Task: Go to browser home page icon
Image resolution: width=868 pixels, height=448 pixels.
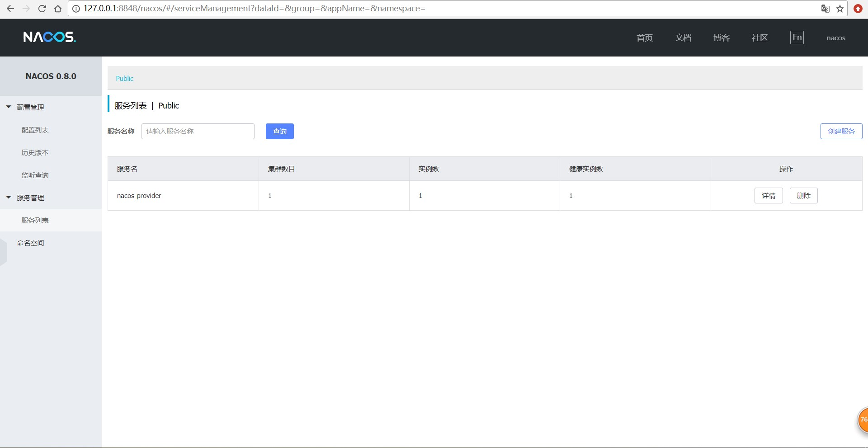Action: (58, 9)
